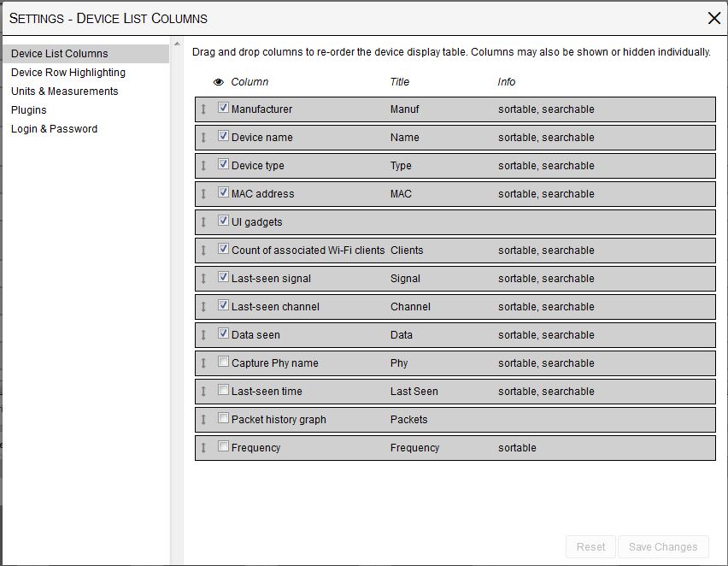
Task: Uncheck the Last-seen signal checkbox
Action: [223, 277]
